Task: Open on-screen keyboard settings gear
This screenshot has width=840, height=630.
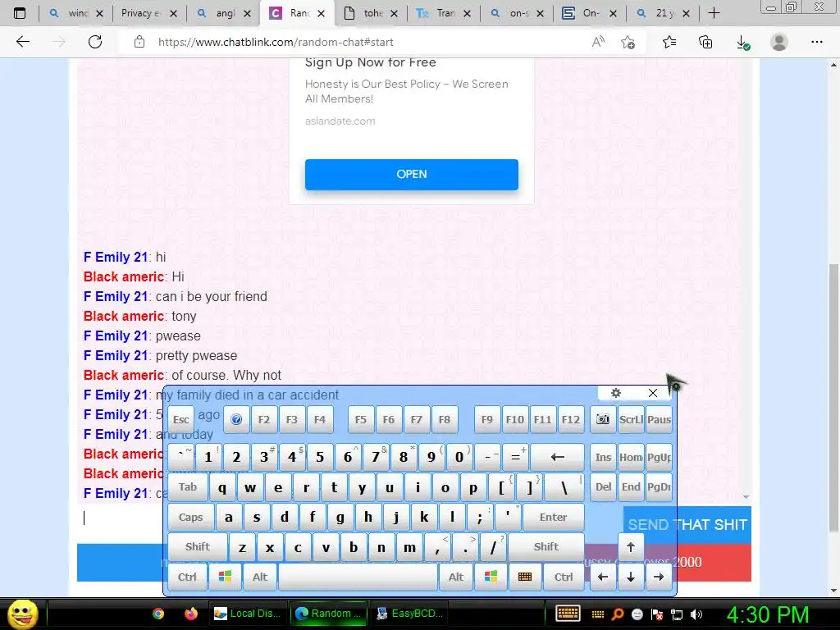Action: 616,393
